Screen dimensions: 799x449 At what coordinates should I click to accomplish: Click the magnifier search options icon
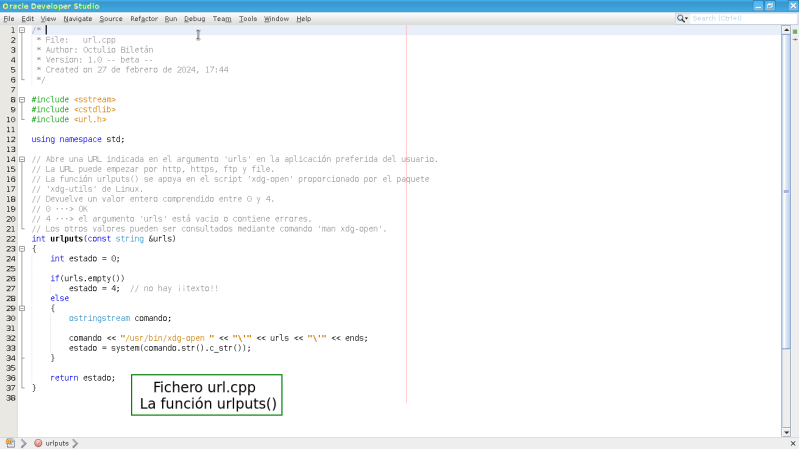(682, 18)
